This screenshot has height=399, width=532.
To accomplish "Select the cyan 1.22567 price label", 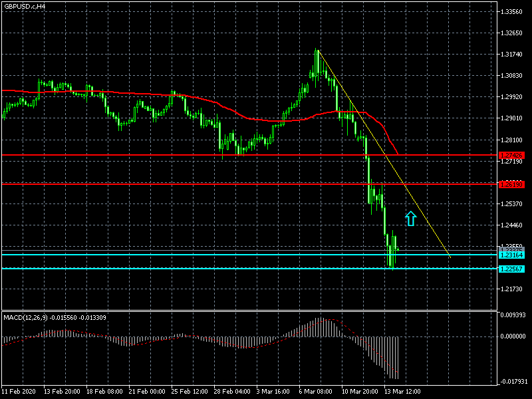I will click(x=511, y=269).
